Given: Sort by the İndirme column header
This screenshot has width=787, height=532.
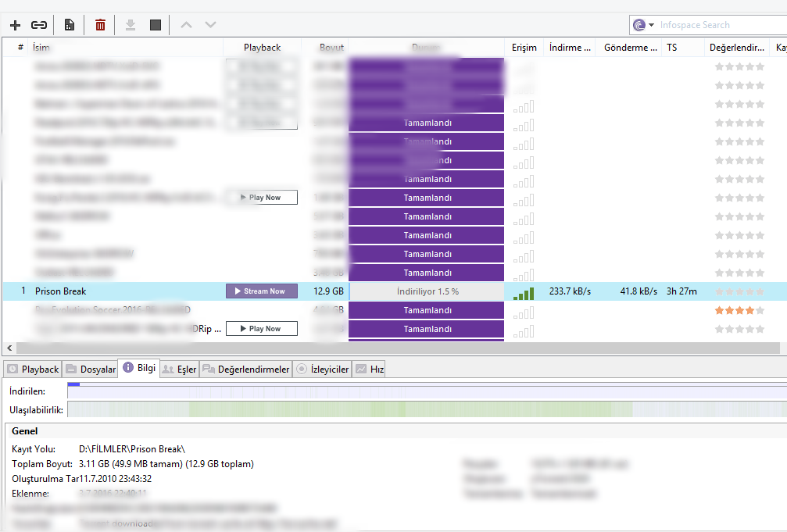Looking at the screenshot, I should tap(570, 47).
